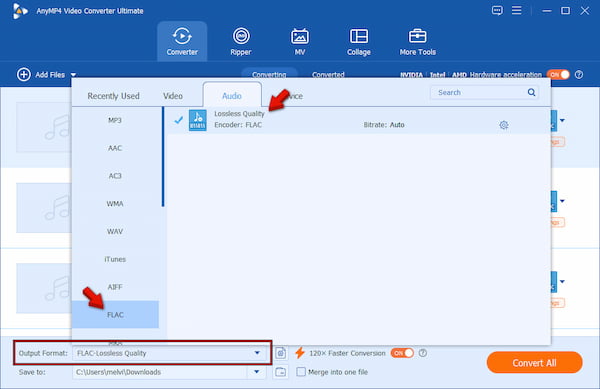
Task: Switch to Converted tab
Action: coord(328,74)
